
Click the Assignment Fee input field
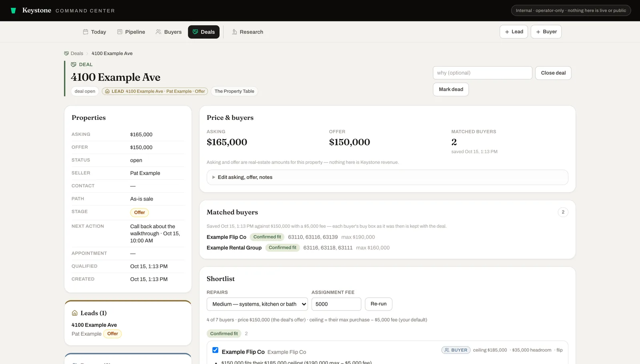pos(336,304)
